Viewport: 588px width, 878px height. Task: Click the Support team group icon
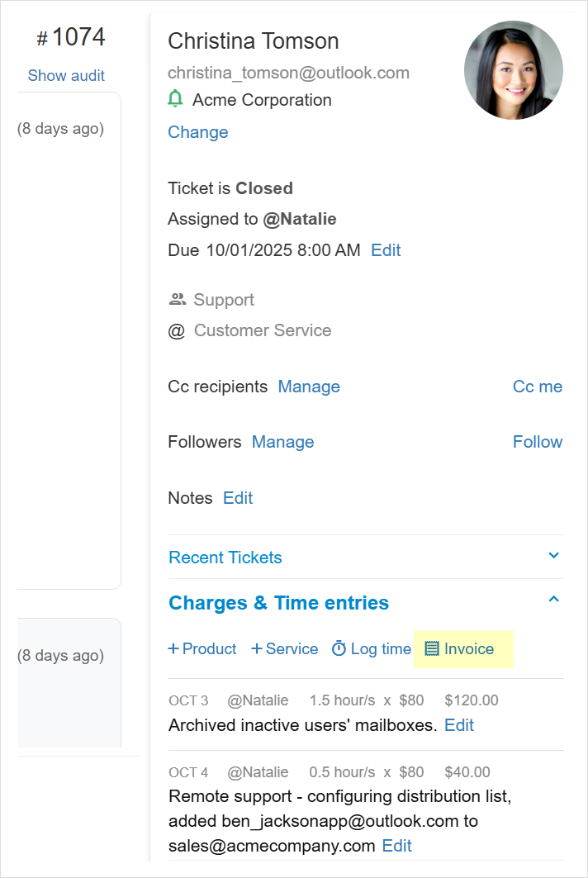(x=176, y=299)
